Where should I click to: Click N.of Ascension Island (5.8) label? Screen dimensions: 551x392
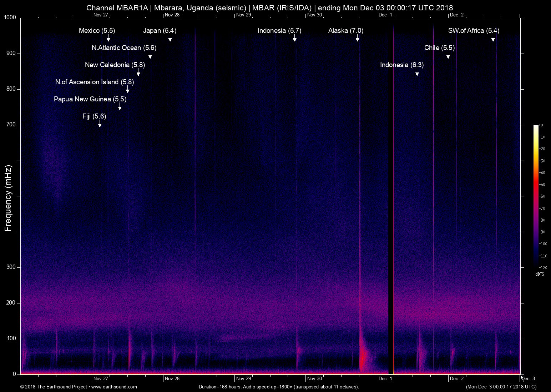(95, 82)
